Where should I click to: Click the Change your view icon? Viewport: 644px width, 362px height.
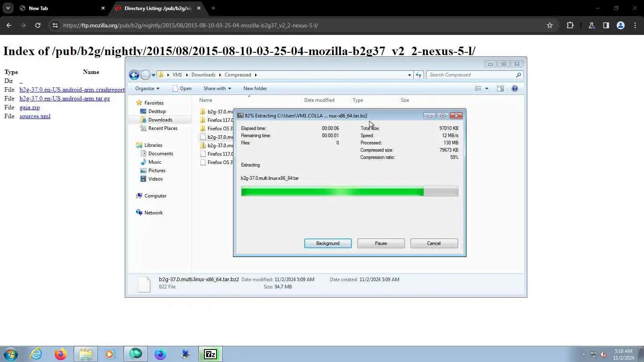click(478, 88)
